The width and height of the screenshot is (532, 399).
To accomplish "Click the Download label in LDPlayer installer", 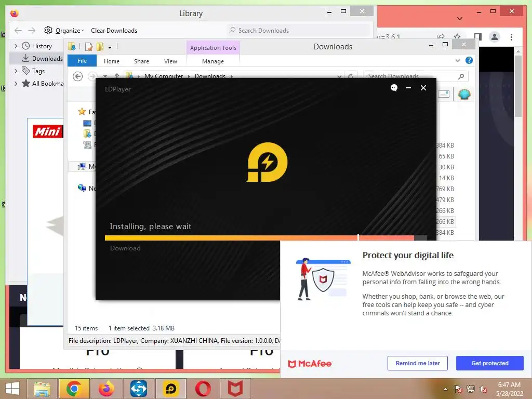I will 125,248.
